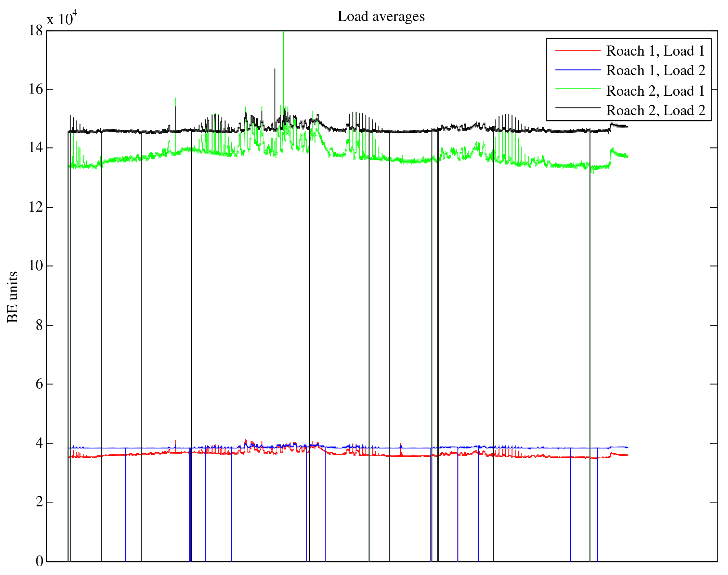
Task: Click the black line sample in legend
Action: 577,108
